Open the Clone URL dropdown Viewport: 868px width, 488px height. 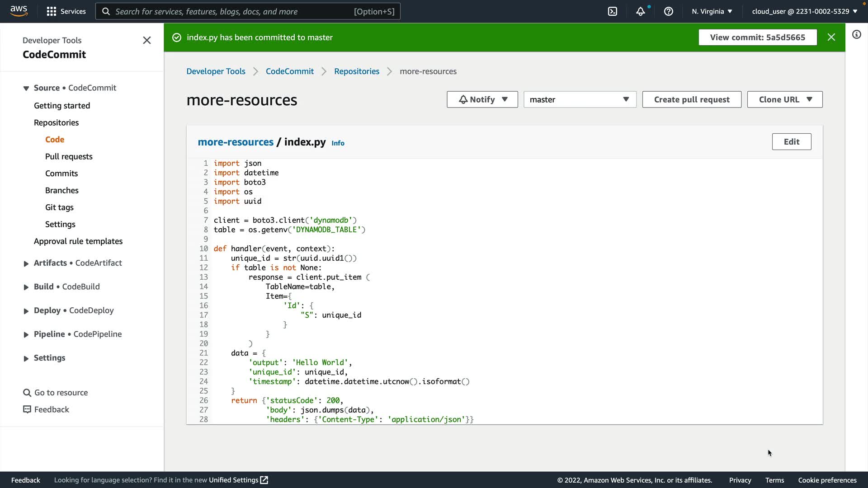pos(784,99)
